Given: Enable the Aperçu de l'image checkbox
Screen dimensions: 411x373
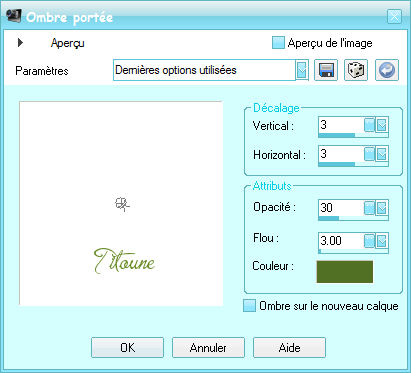Looking at the screenshot, I should 278,43.
